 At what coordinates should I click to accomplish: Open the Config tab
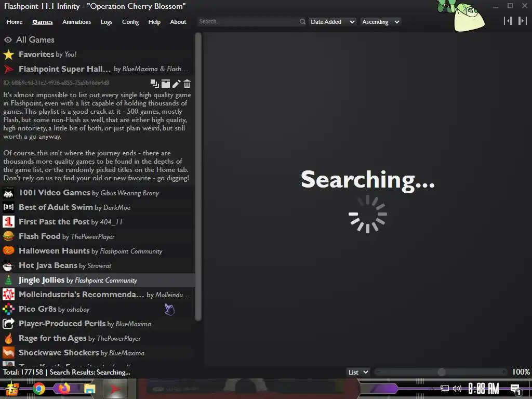point(130,22)
